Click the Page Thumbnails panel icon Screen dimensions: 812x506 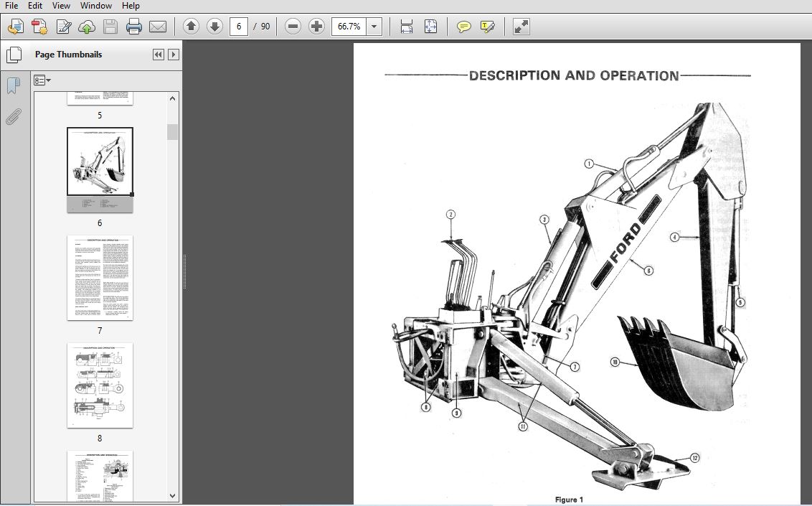tap(14, 55)
